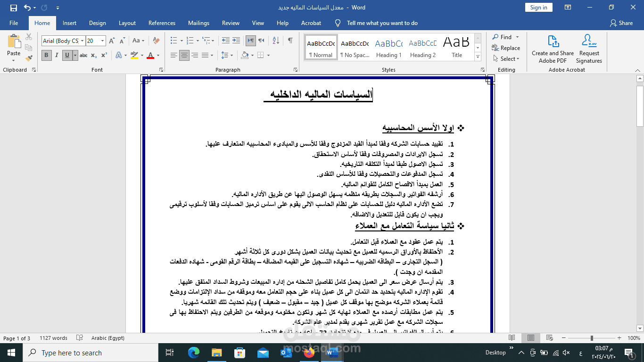Click the vertical scrollbar thumb

[x=640, y=106]
